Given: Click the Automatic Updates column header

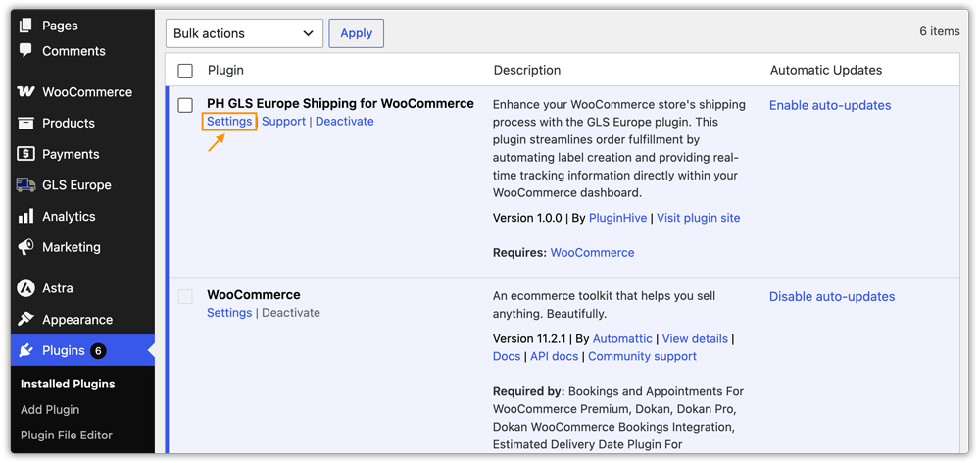Looking at the screenshot, I should click(825, 70).
